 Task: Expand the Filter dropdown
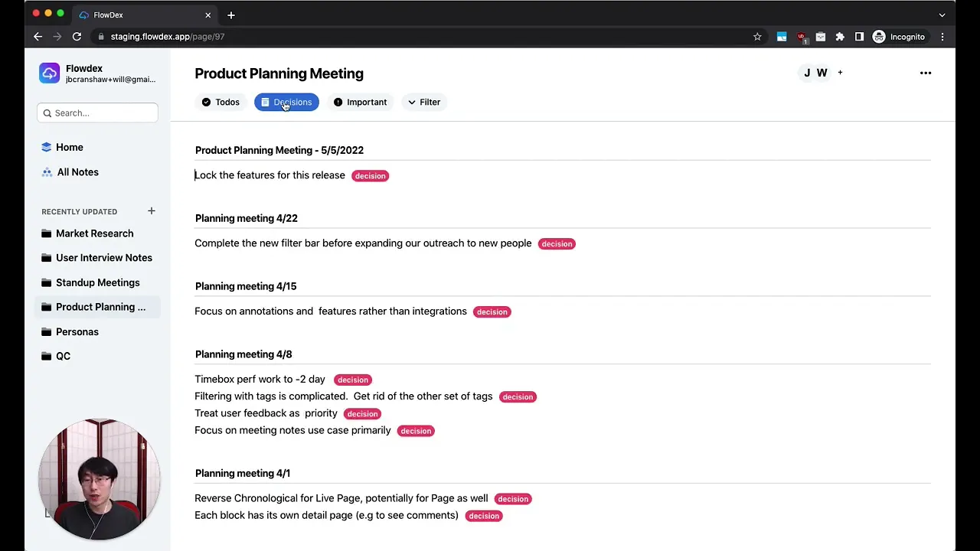[x=424, y=102]
